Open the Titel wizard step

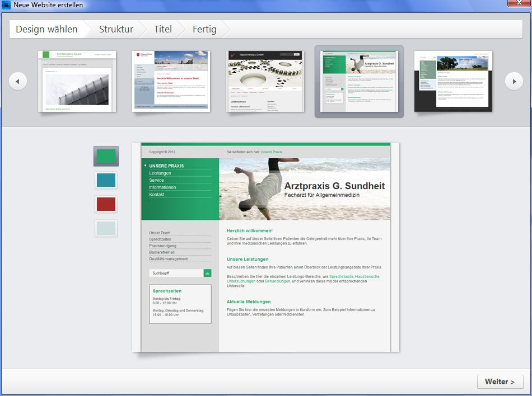tap(163, 29)
